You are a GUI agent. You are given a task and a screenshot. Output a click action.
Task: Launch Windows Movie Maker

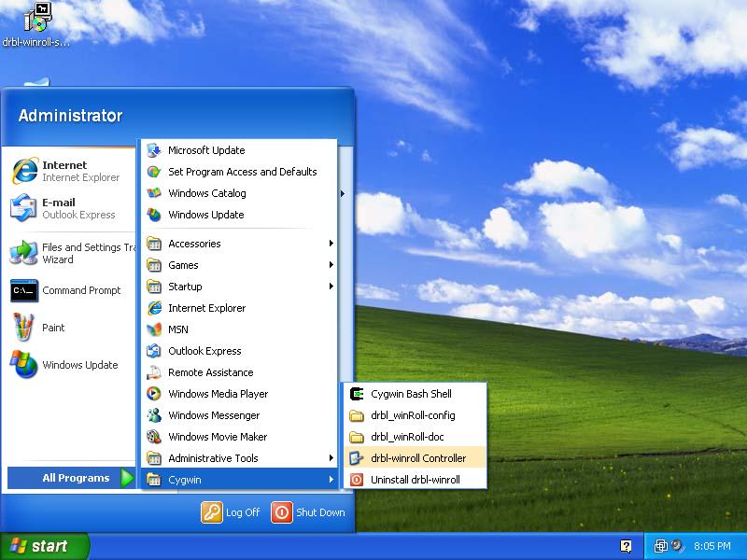click(218, 437)
